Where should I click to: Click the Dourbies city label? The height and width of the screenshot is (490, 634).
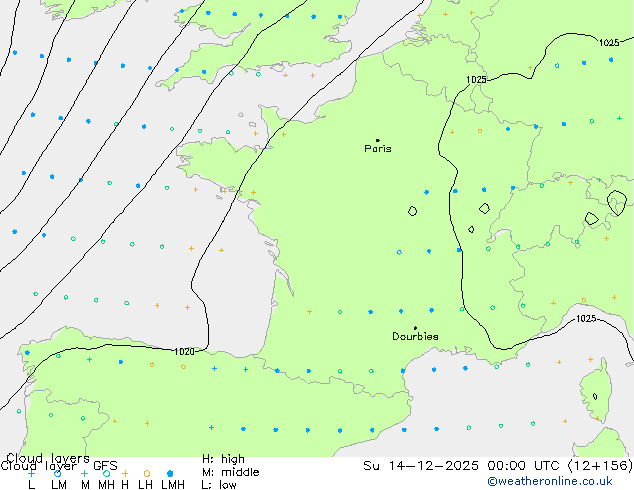tap(415, 336)
